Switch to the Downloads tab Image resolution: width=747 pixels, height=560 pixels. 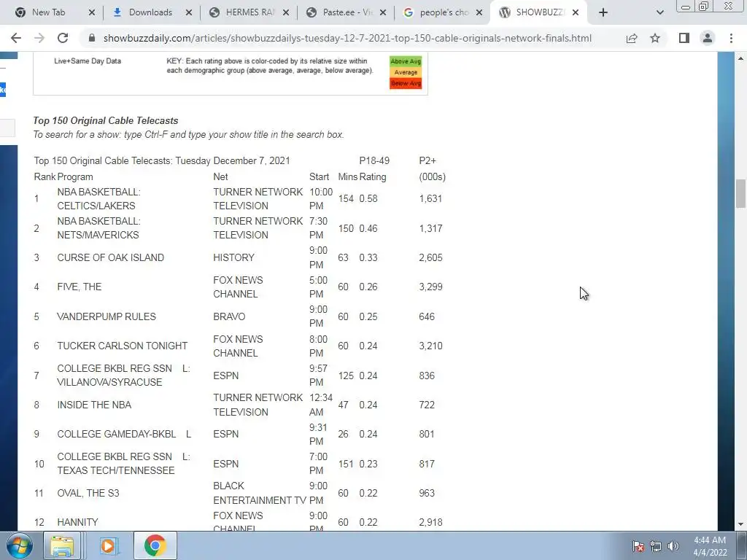(x=150, y=12)
